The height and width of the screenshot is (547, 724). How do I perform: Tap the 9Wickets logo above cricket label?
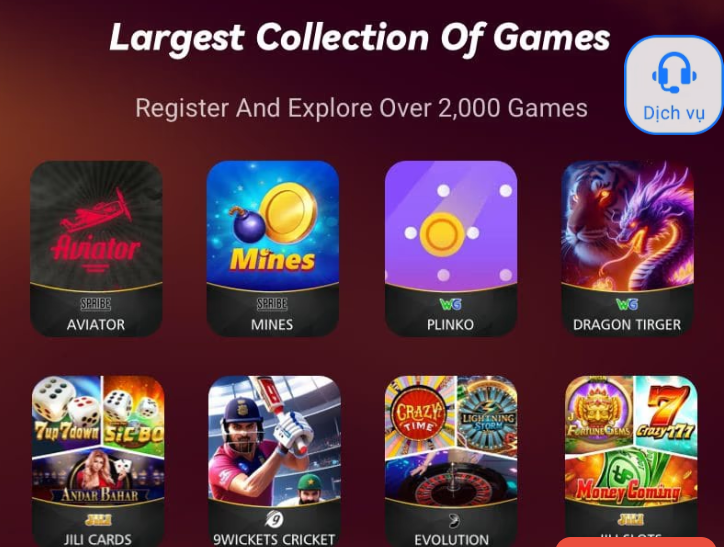coord(274,520)
